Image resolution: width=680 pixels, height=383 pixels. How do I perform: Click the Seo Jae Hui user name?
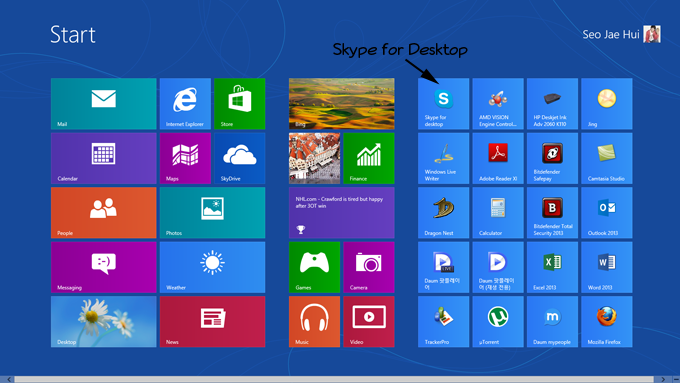(611, 34)
